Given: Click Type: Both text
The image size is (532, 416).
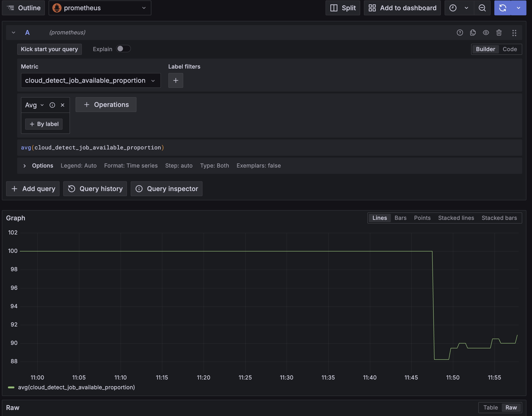Looking at the screenshot, I should [x=214, y=166].
